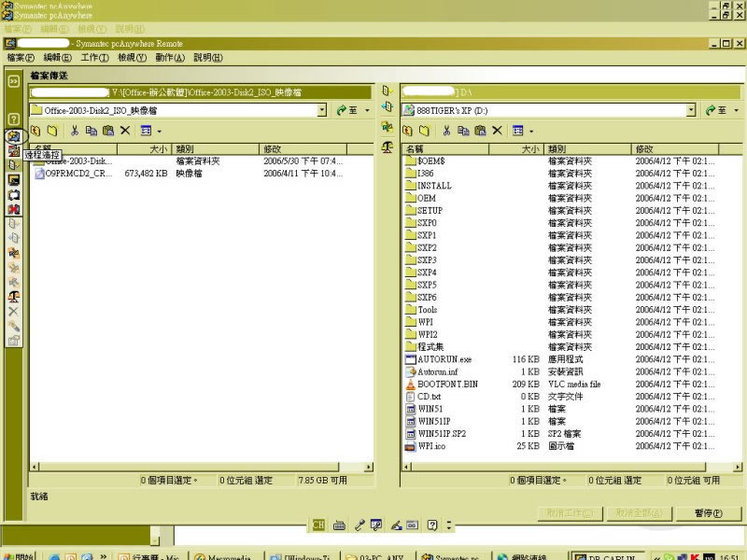Expand the right pane Go (至) arrow
The height and width of the screenshot is (560, 747).
(x=737, y=110)
